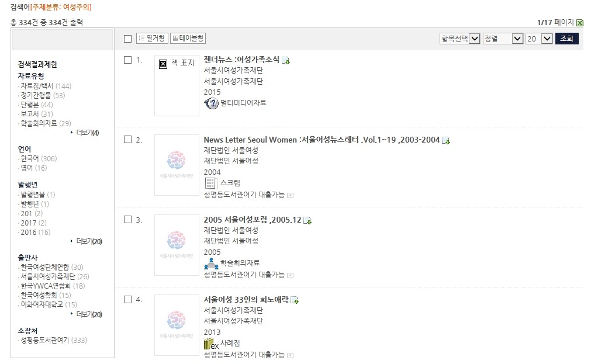Open the 항목선택 dropdown
Viewport: 591px width, 364px height.
460,39
